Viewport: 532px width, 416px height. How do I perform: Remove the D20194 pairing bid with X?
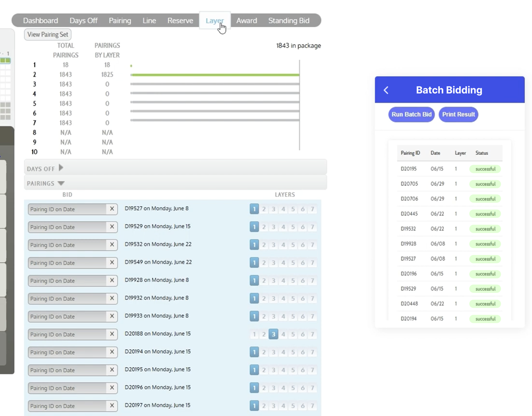pos(112,352)
